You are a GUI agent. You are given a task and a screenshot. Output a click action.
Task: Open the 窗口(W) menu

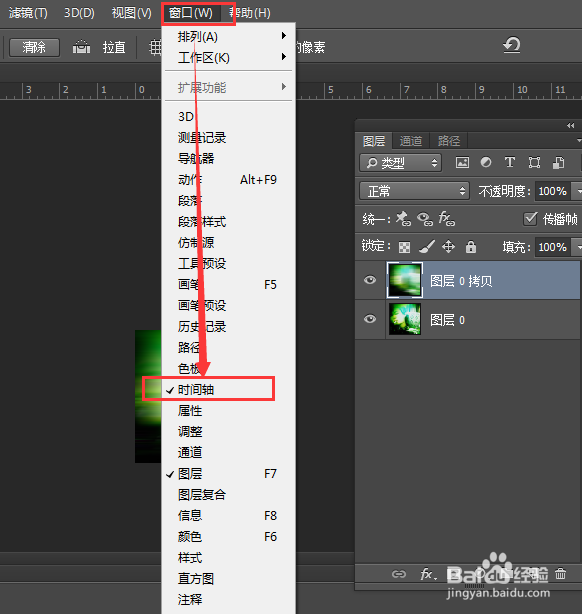click(x=191, y=13)
